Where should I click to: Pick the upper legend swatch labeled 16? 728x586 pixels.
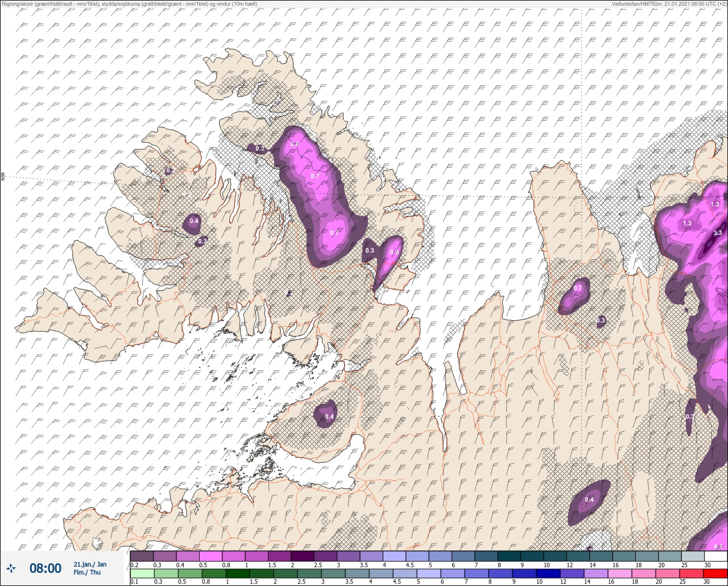tap(624, 556)
